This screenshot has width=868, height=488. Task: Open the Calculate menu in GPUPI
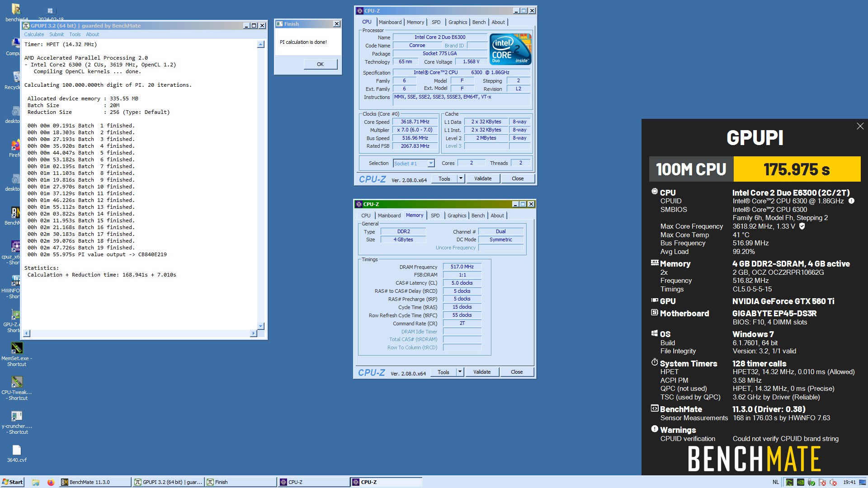pyautogui.click(x=34, y=34)
